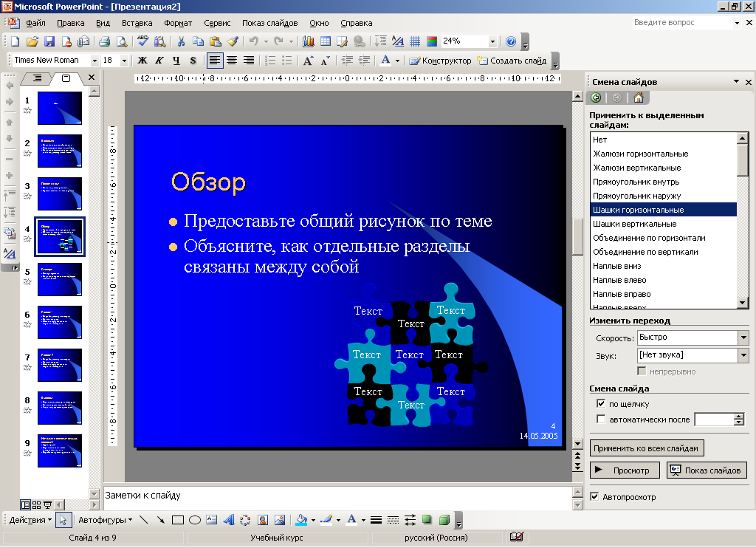Image resolution: width=756 pixels, height=548 pixels.
Task: Click bulleted list icon
Action: click(x=287, y=61)
